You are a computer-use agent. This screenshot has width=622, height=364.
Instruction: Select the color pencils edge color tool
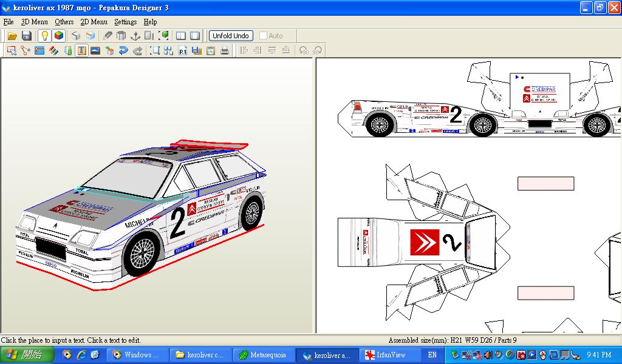[x=53, y=50]
